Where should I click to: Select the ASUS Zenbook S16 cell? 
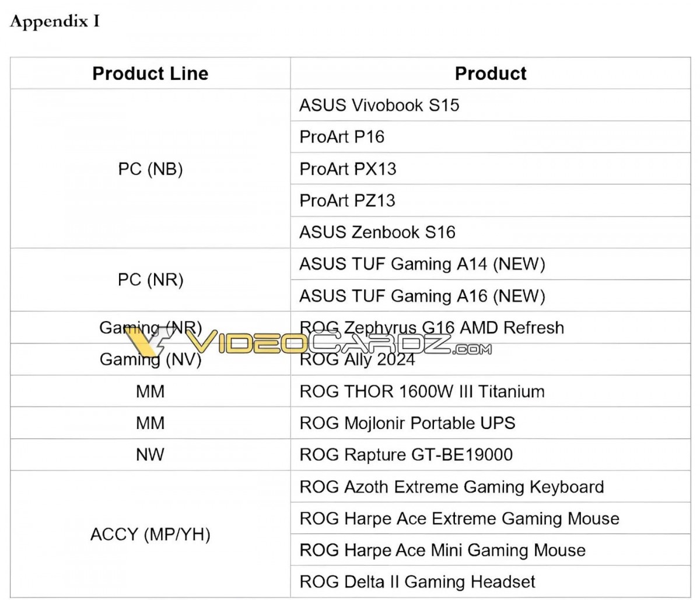pos(491,232)
